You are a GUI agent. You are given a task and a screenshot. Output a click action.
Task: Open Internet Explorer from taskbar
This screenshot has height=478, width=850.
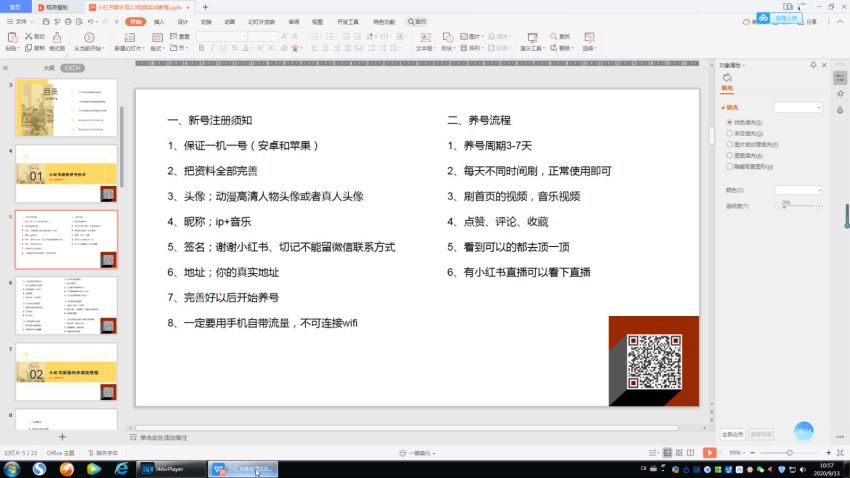[x=121, y=469]
